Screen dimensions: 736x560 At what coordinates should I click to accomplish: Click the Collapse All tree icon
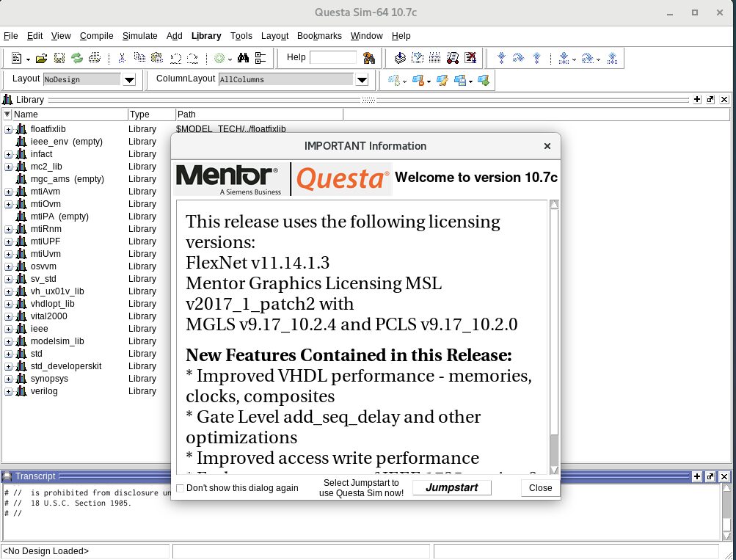click(x=260, y=58)
